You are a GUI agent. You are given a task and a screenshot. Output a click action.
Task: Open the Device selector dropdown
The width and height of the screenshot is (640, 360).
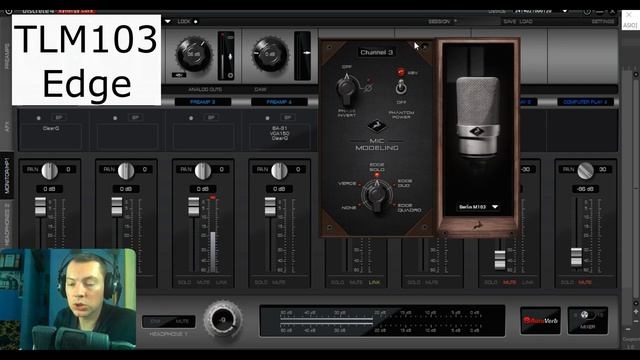click(565, 11)
